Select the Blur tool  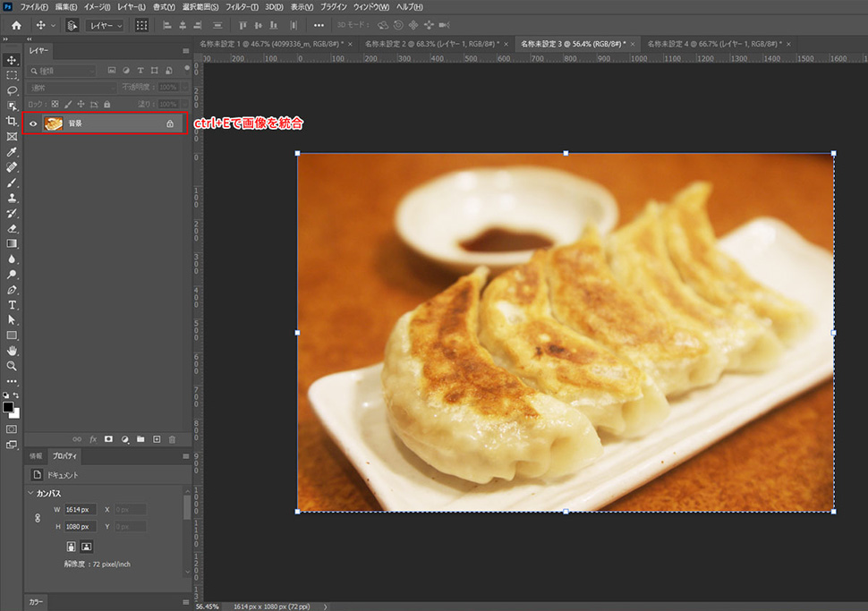pyautogui.click(x=12, y=259)
